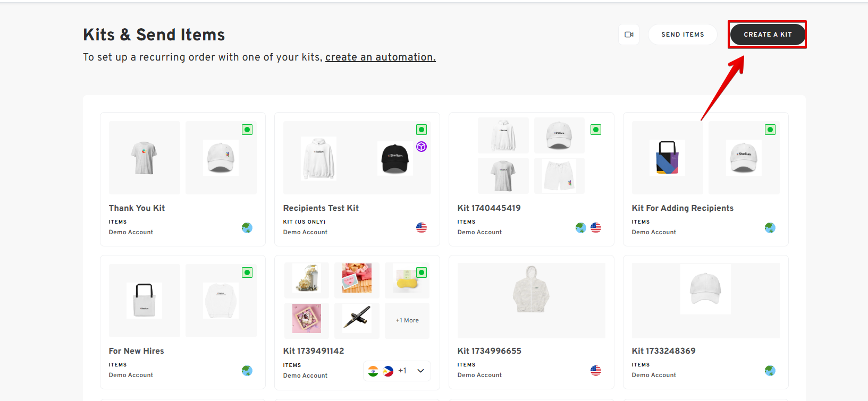The height and width of the screenshot is (401, 868).
Task: Click the US flag icon on Recipients Test Kit
Action: 422,228
